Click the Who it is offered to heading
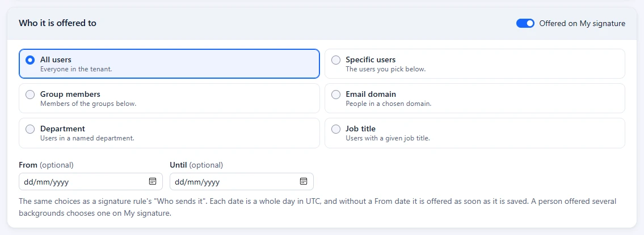 pyautogui.click(x=57, y=23)
